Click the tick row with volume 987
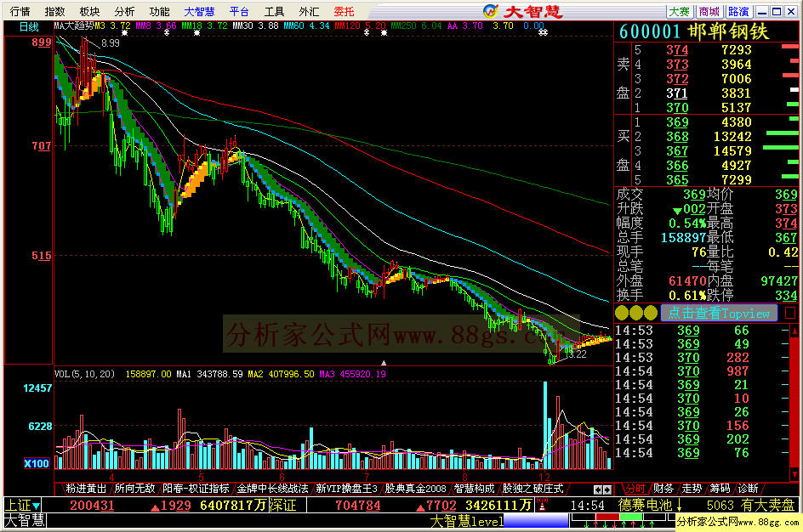 click(x=701, y=371)
